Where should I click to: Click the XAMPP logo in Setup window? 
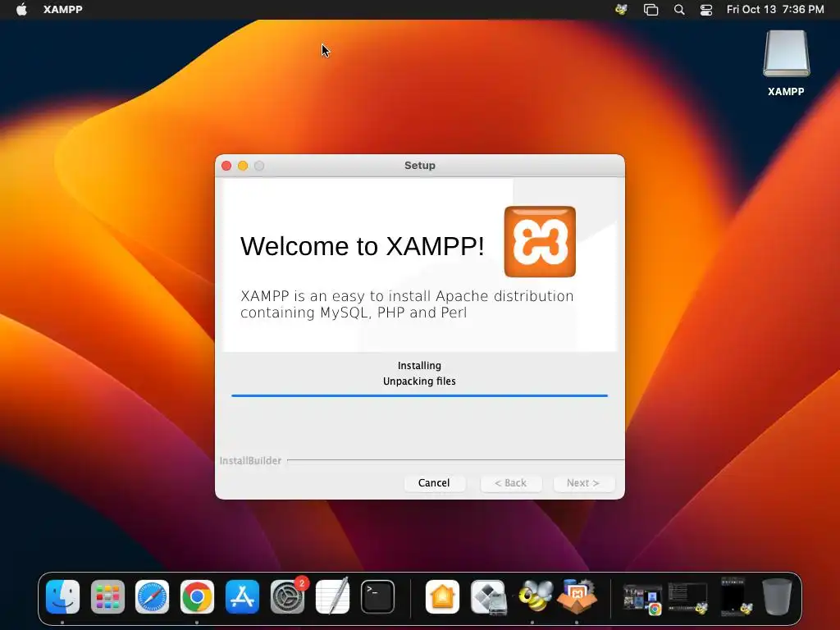(x=540, y=242)
